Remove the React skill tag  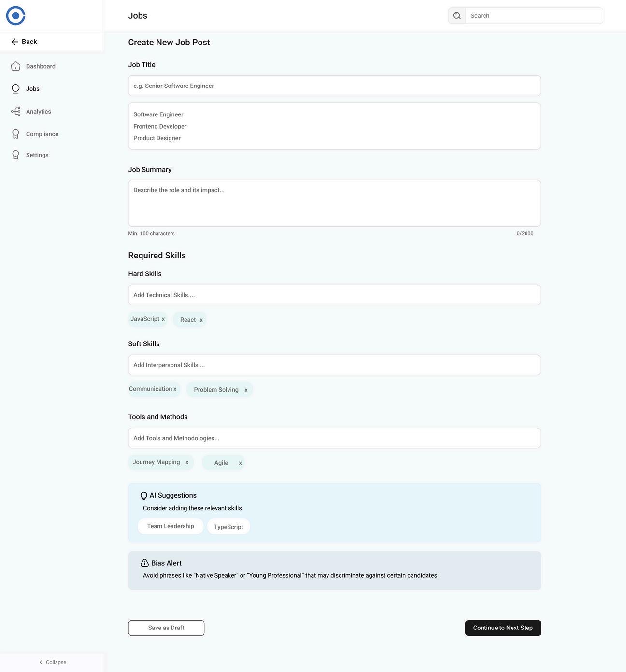click(x=201, y=320)
